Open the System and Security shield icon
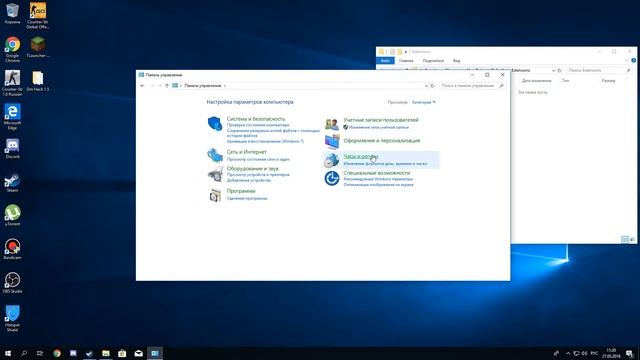This screenshot has width=640, height=360. tap(215, 123)
